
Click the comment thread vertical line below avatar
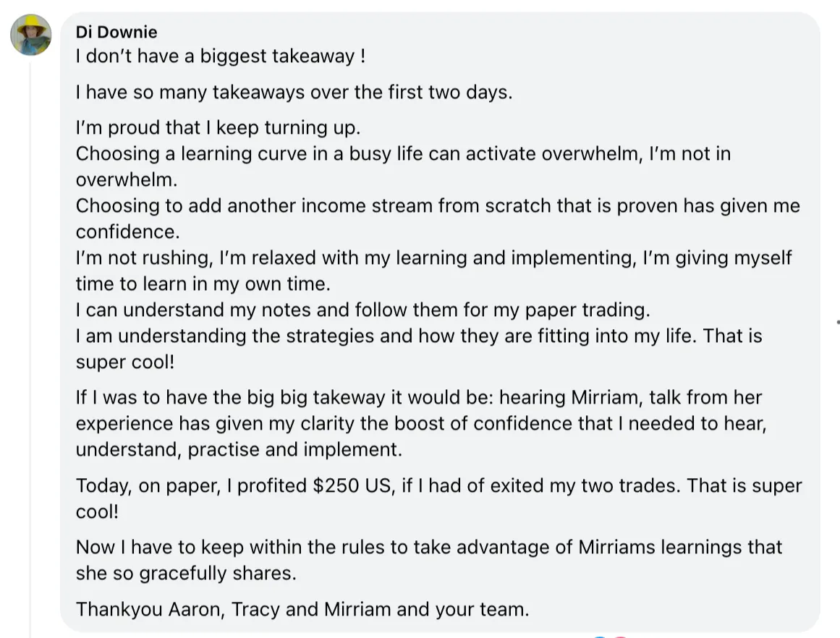[30, 348]
